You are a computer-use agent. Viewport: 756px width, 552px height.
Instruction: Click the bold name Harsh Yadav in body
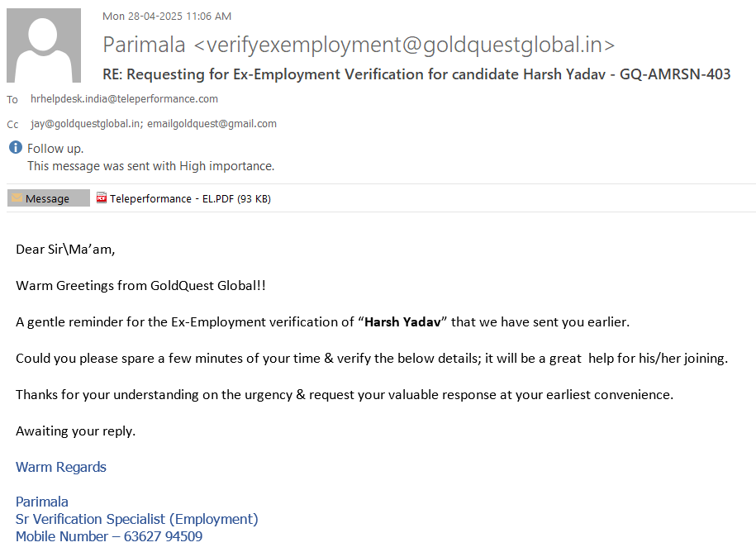pos(402,322)
